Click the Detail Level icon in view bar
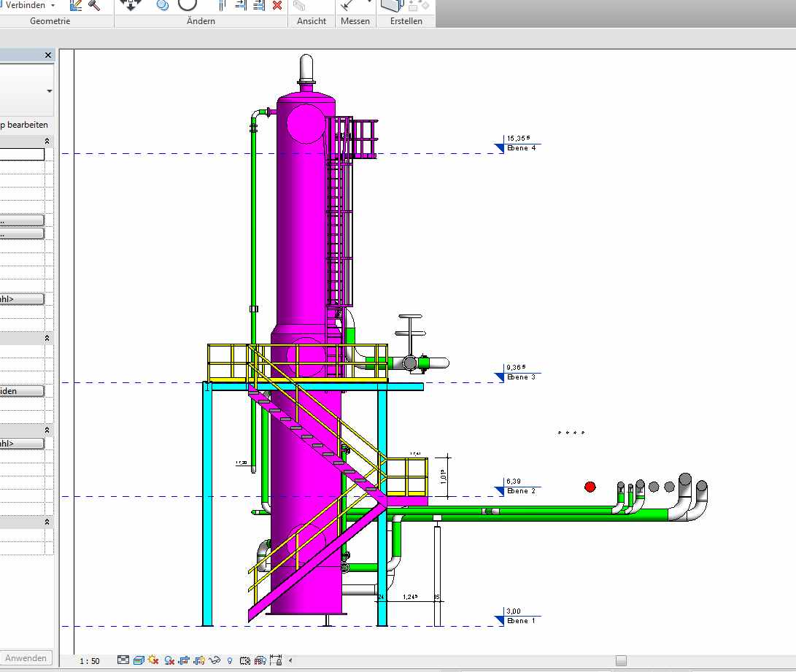This screenshot has height=672, width=796. pos(123,660)
